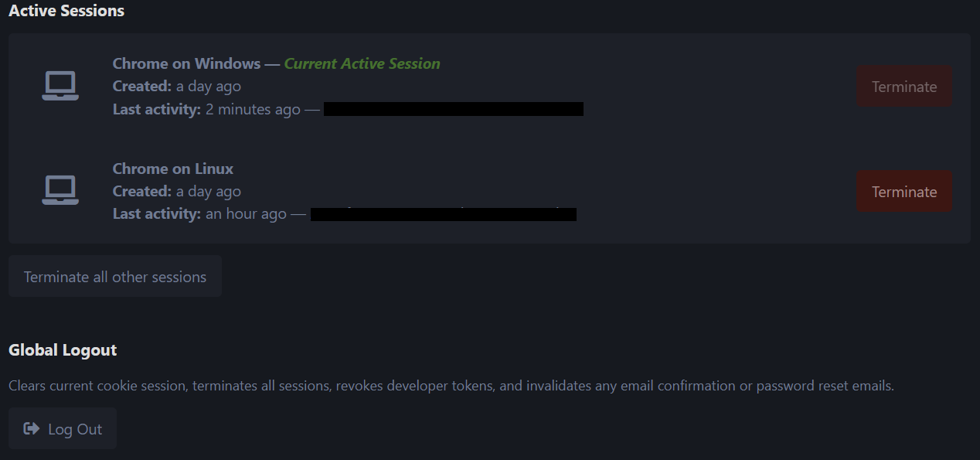Terminate the Chrome on Linux session
The height and width of the screenshot is (460, 980).
(x=904, y=192)
